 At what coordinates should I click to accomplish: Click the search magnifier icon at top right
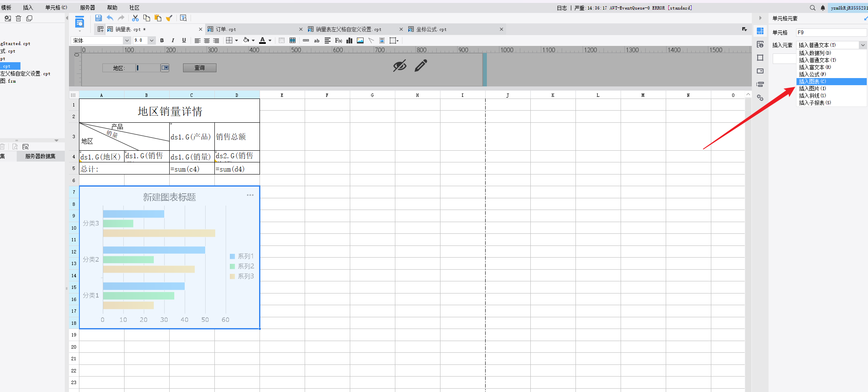(812, 8)
